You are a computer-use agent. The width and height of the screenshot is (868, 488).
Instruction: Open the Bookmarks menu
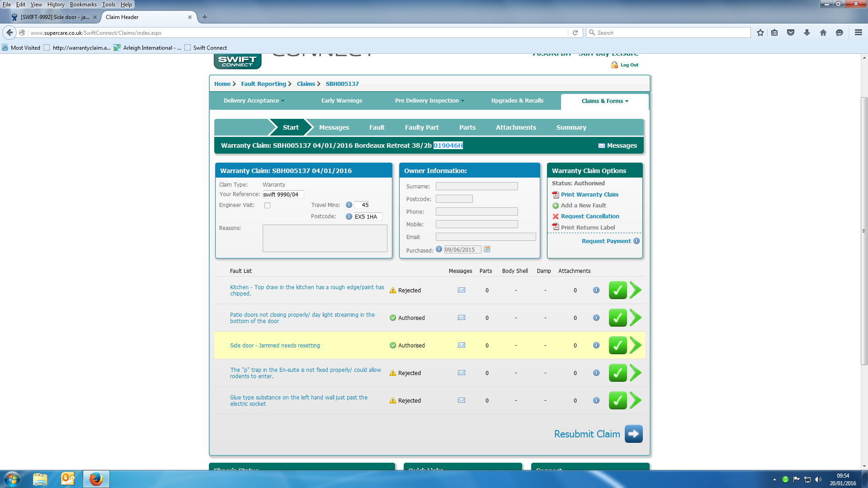point(83,5)
